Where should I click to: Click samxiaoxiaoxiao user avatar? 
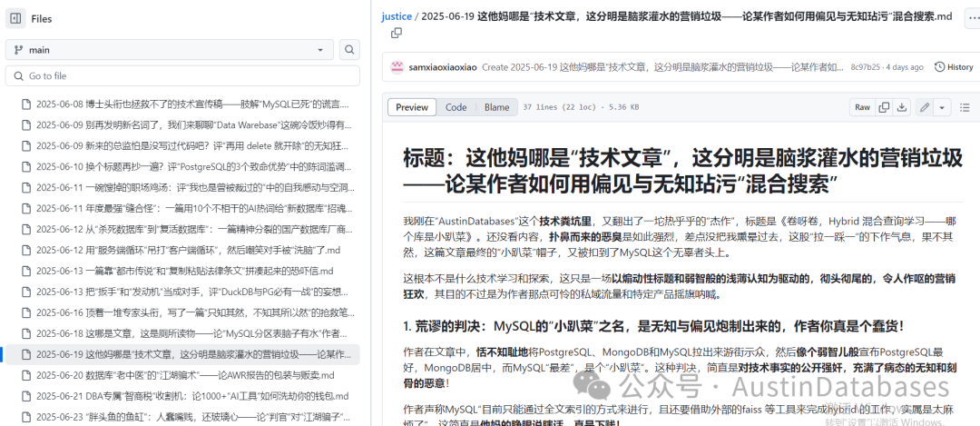[397, 67]
